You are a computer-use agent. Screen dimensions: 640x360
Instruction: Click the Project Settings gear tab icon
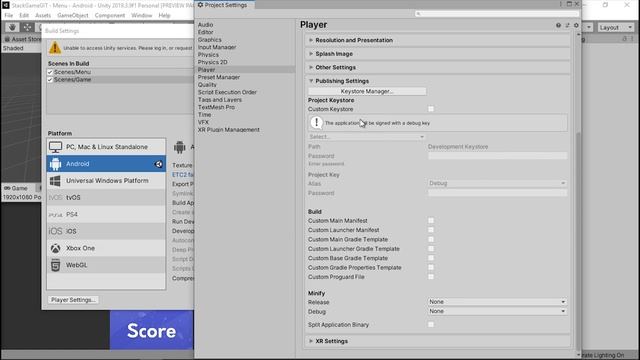tap(200, 5)
